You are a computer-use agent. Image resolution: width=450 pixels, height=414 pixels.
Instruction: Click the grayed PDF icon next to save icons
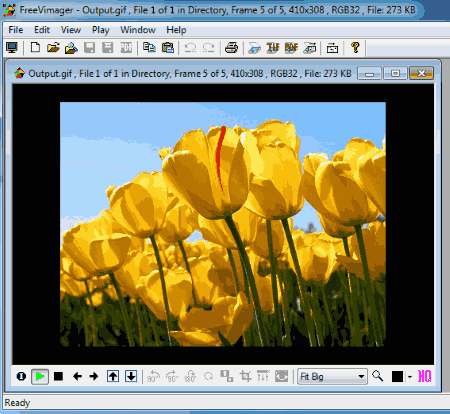126,48
